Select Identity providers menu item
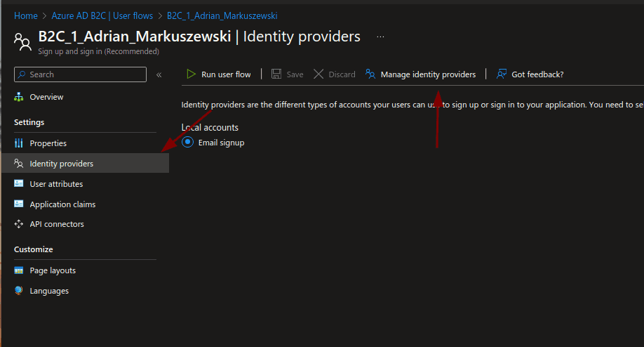Image resolution: width=644 pixels, height=347 pixels. click(x=85, y=163)
